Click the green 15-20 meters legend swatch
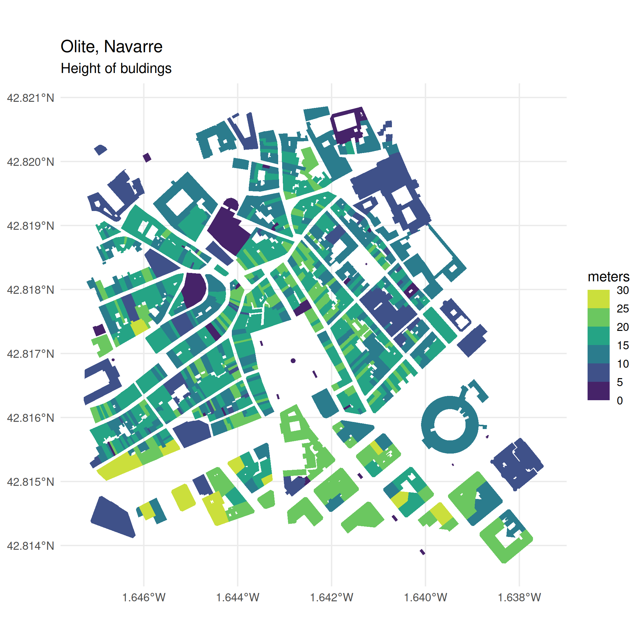The width and height of the screenshot is (644, 644). pyautogui.click(x=598, y=336)
